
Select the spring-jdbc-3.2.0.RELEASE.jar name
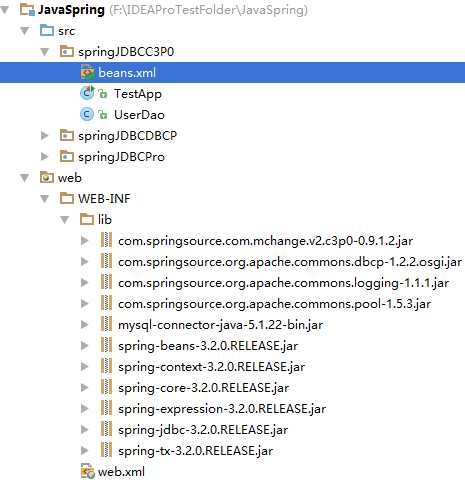[203, 430]
